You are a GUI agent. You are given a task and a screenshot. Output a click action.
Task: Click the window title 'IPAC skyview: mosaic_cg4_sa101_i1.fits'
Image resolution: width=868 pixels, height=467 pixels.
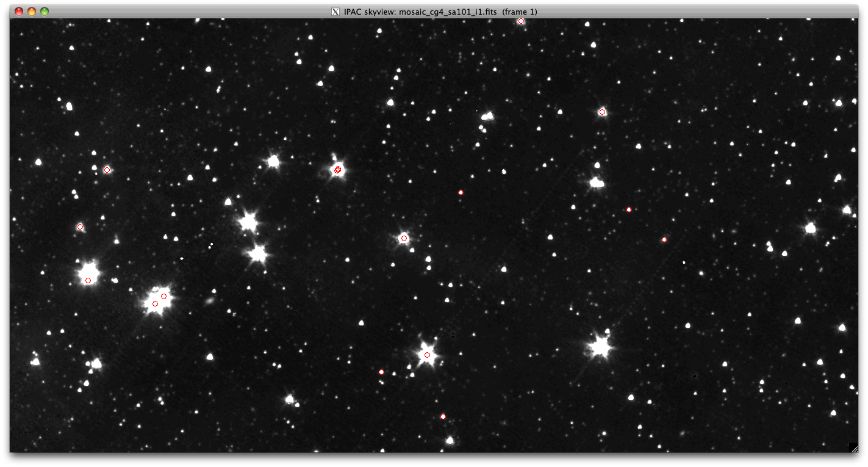point(439,12)
